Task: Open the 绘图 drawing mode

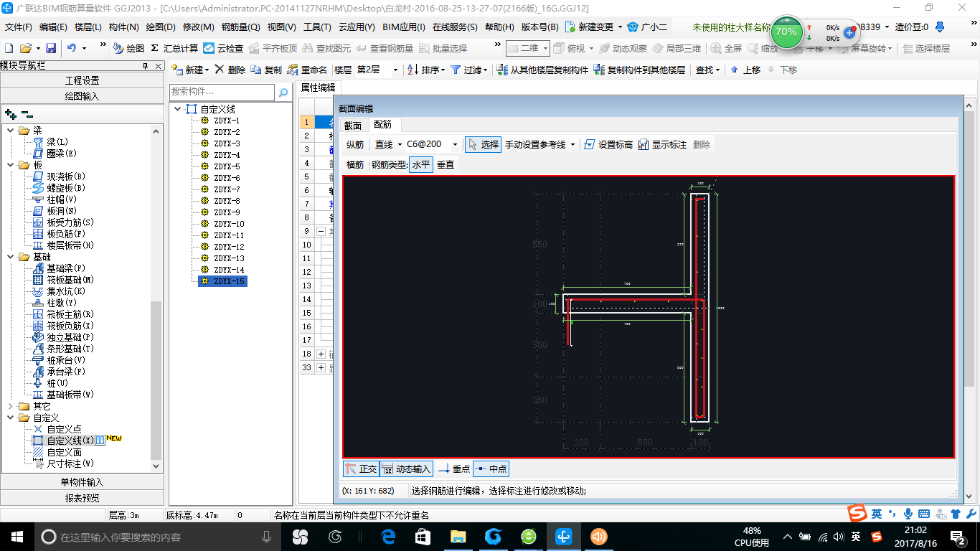Action: pos(128,48)
